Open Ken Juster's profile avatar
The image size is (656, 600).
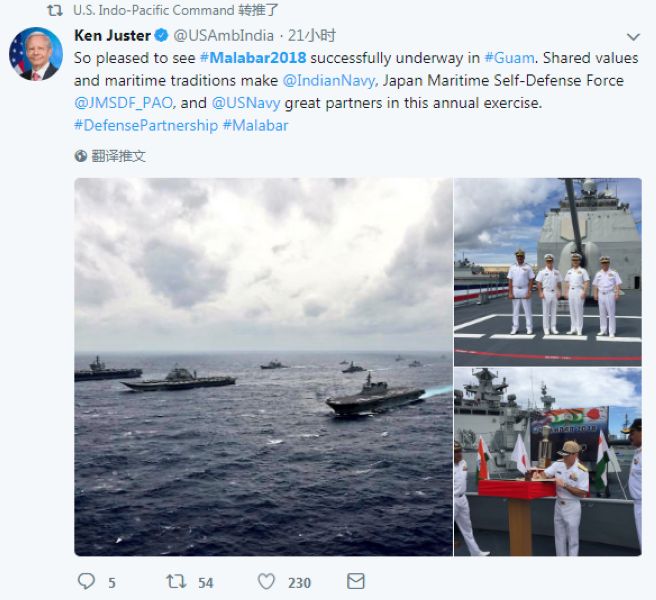pyautogui.click(x=36, y=54)
